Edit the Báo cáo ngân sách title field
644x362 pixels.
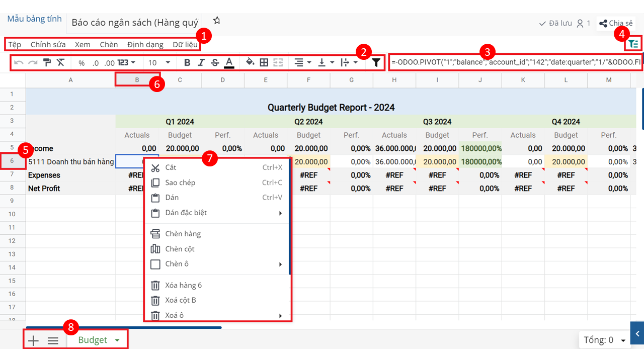pos(135,23)
